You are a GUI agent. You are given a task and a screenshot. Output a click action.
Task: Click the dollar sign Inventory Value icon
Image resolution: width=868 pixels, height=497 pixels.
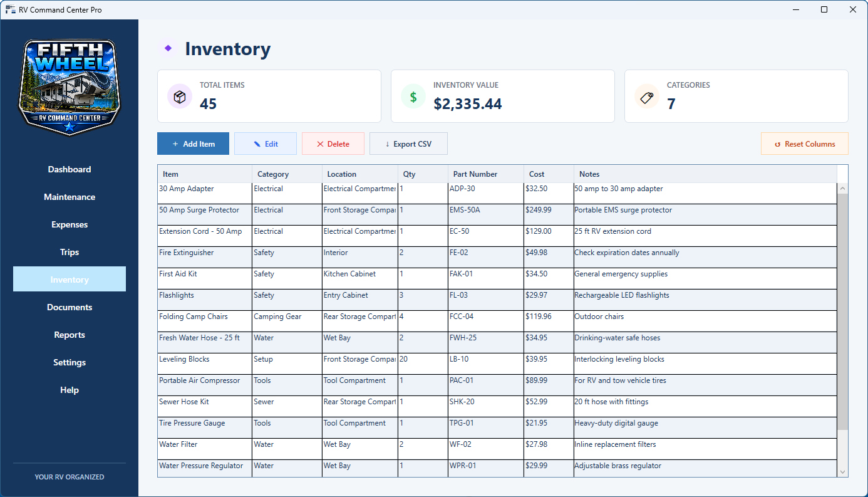tap(413, 97)
